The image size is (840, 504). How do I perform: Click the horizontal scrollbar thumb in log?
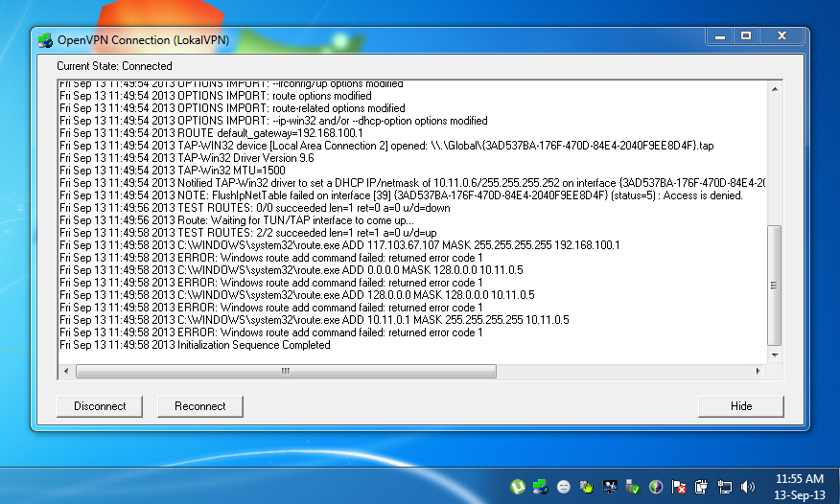click(286, 371)
